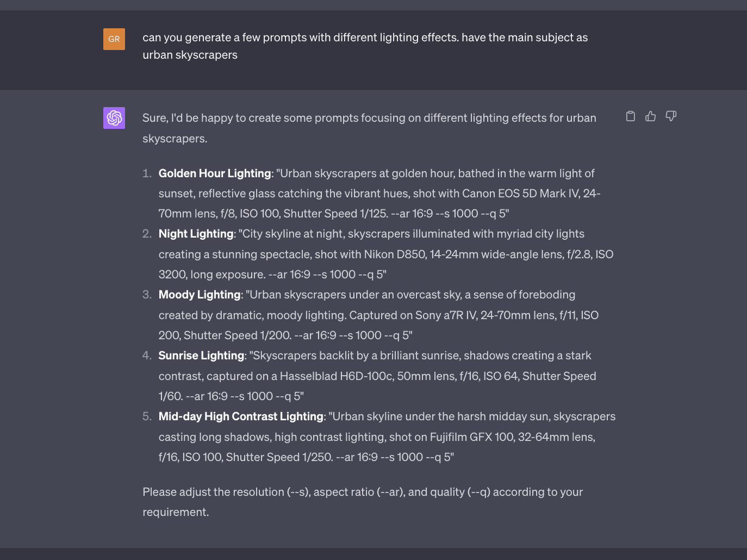Give the response a thumbs down
The height and width of the screenshot is (560, 747).
[x=671, y=116]
